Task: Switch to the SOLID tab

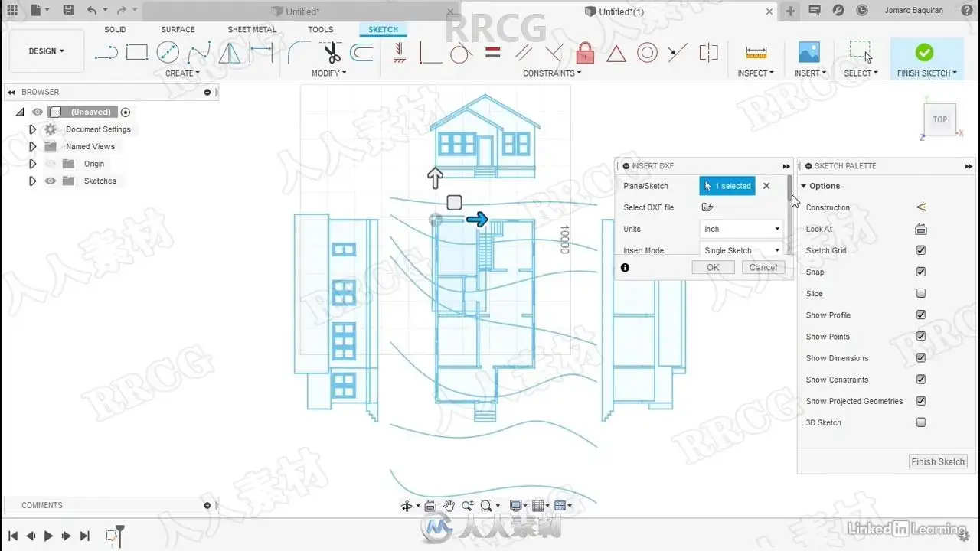Action: pyautogui.click(x=115, y=30)
